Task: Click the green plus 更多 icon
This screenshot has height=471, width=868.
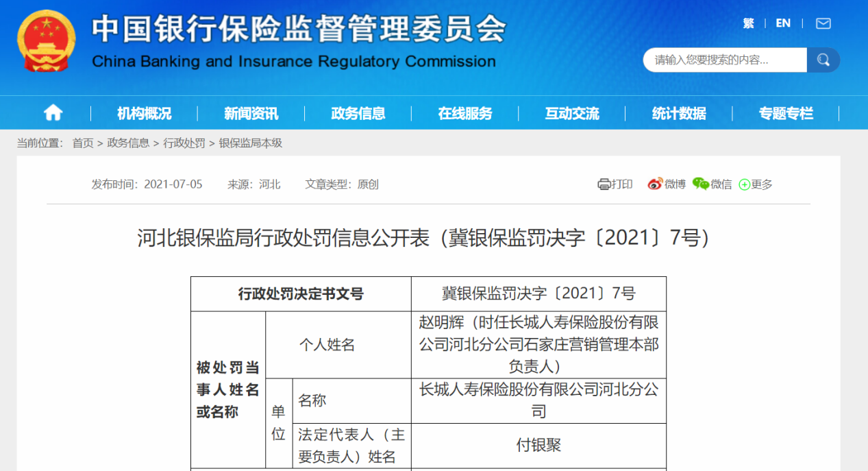Action: coord(745,184)
